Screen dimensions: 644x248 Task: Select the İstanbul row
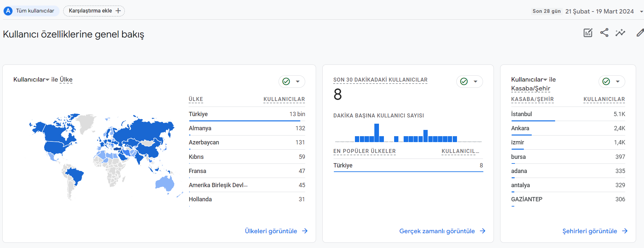[x=568, y=114]
